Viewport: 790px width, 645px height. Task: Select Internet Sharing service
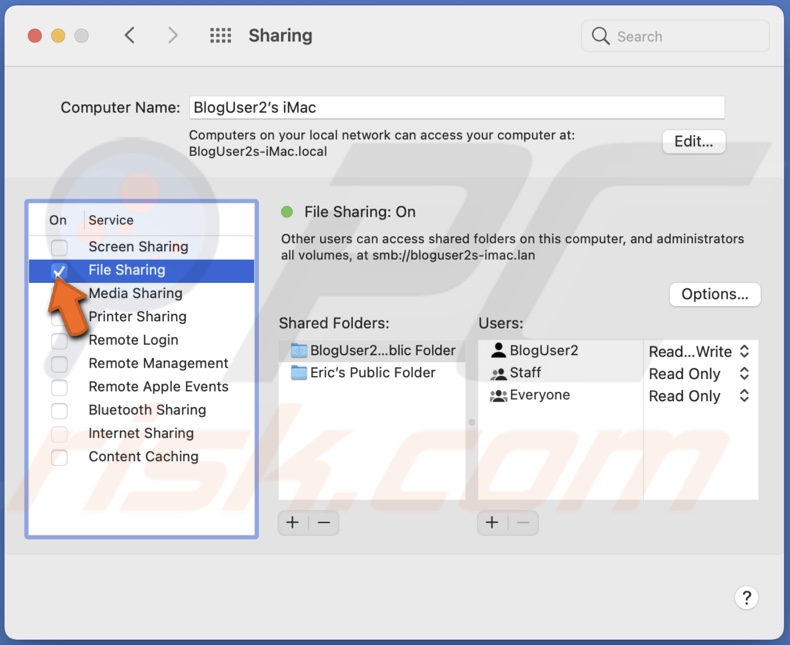click(x=141, y=433)
